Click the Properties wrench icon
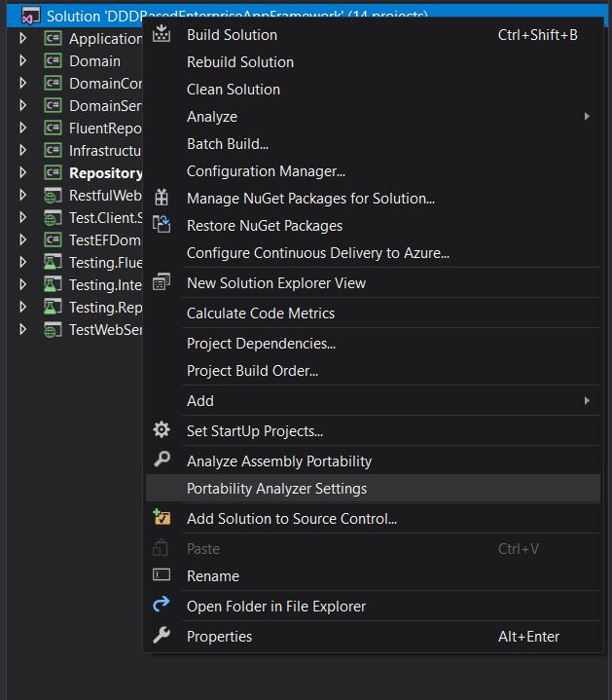 coord(162,636)
